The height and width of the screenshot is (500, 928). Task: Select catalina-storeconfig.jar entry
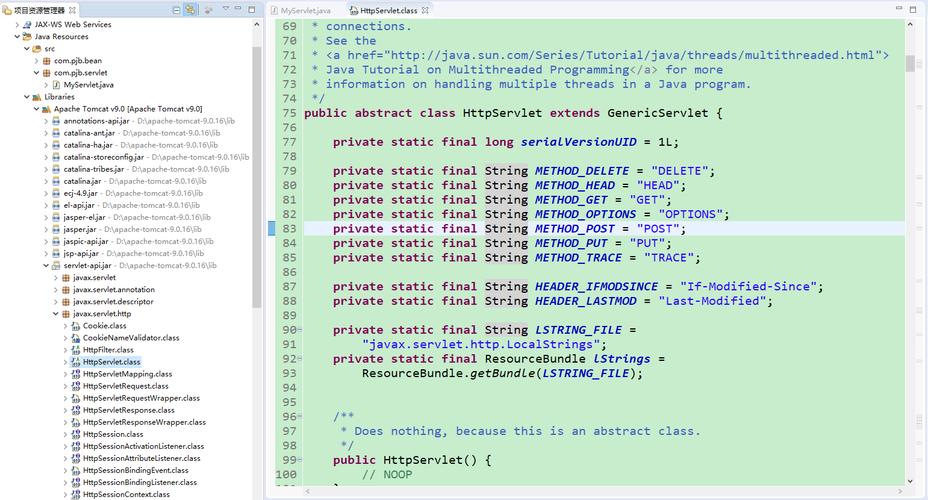coord(104,157)
